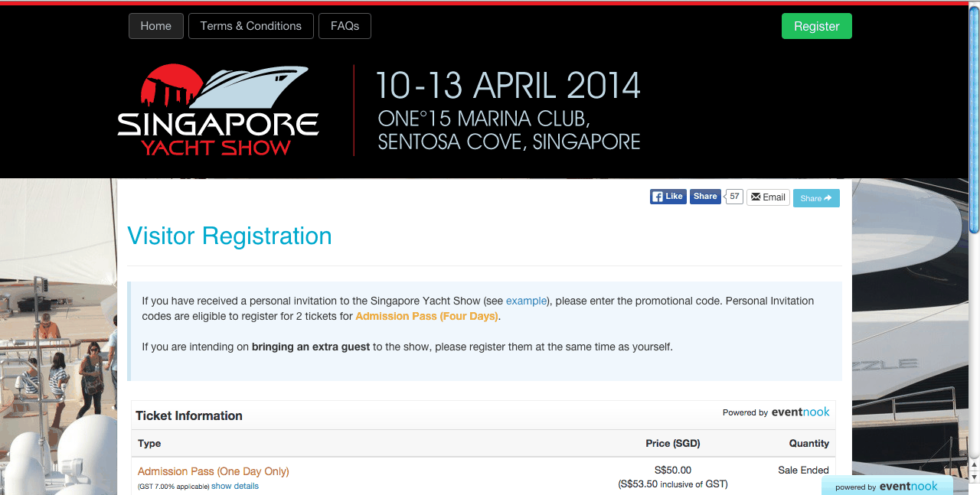This screenshot has height=495, width=980.
Task: Click the Email share button
Action: [768, 197]
